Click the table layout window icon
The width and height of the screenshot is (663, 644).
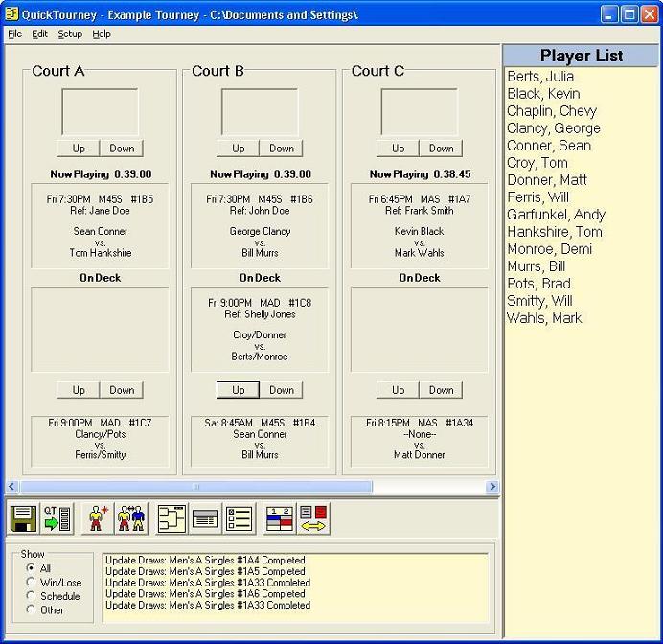pyautogui.click(x=205, y=518)
